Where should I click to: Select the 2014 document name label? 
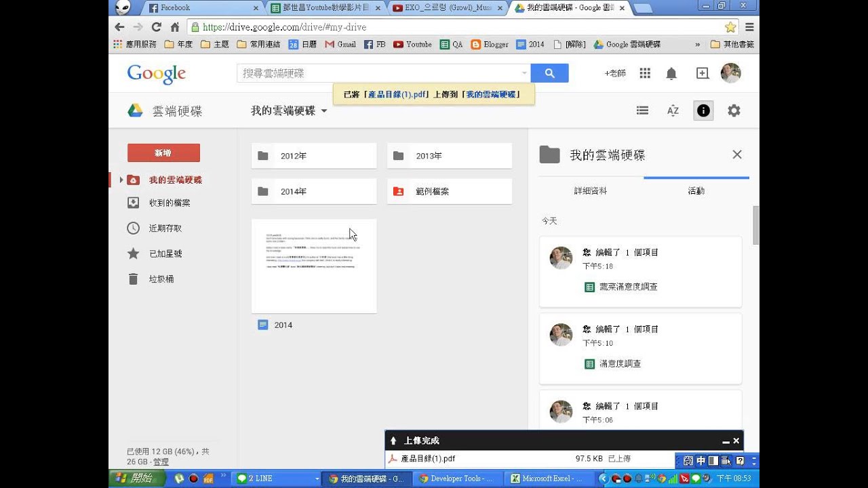(283, 325)
